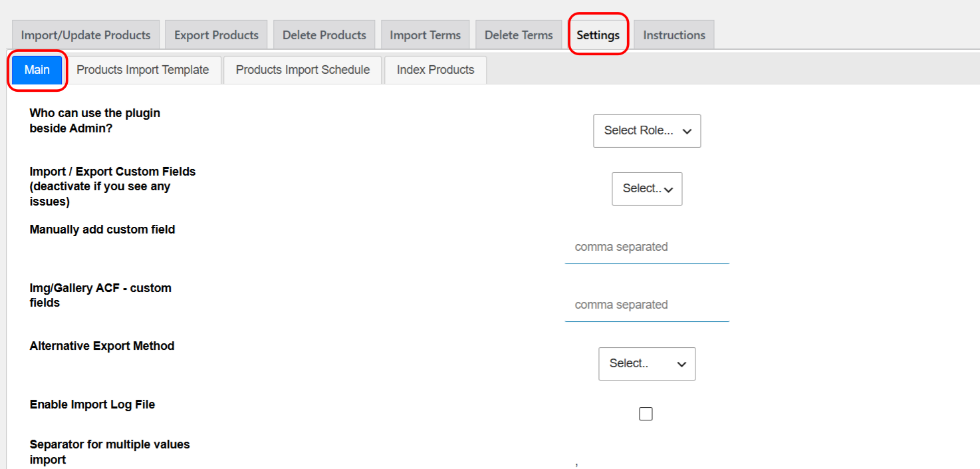Open the Index Products sub-tab

point(435,70)
